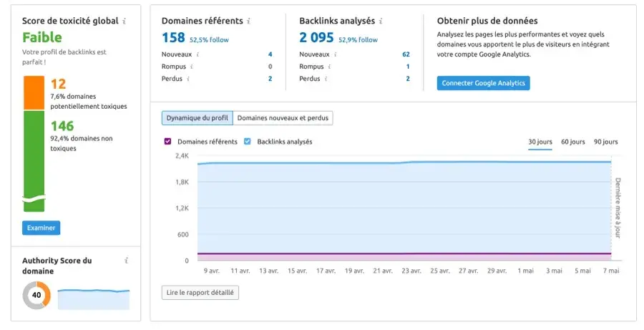
Task: Switch to Domaines nouveaux et perdus tab
Action: tap(283, 118)
